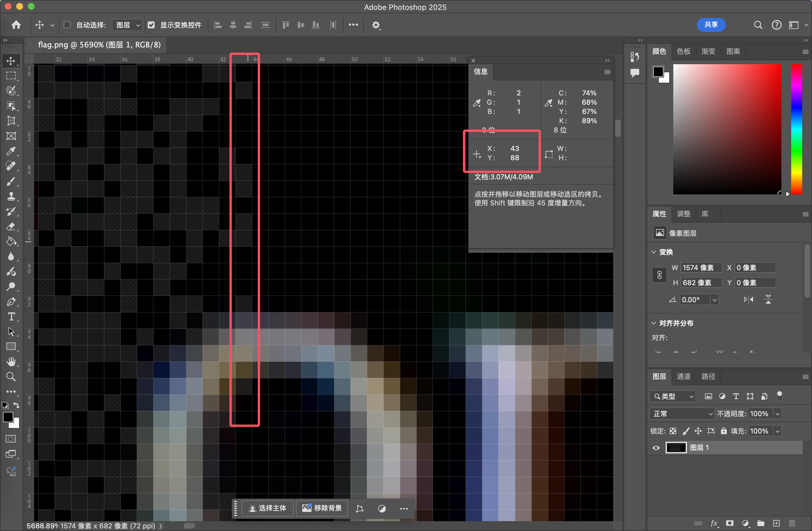
Task: Enable the 自动选择 checkbox
Action: pos(67,25)
